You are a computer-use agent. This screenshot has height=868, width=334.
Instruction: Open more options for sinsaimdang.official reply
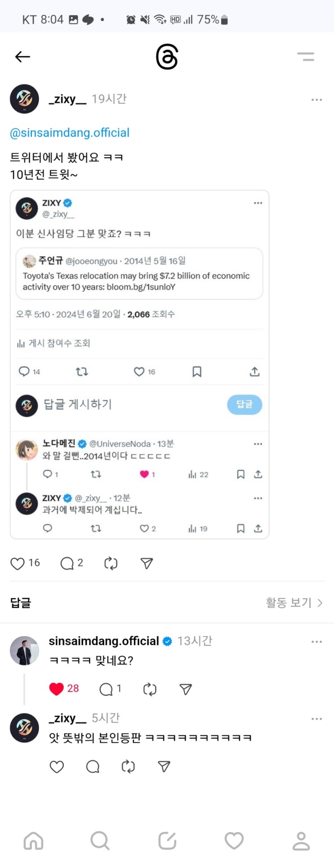pos(316,642)
